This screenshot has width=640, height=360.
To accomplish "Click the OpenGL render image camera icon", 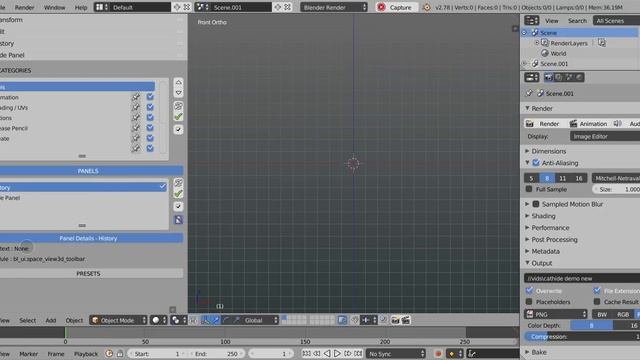I will pyautogui.click(x=395, y=320).
